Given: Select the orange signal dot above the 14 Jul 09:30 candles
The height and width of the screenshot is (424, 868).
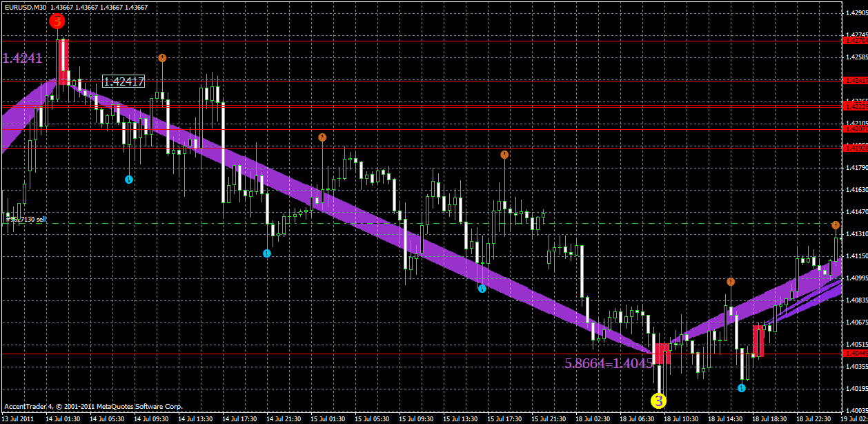Looking at the screenshot, I should 164,57.
